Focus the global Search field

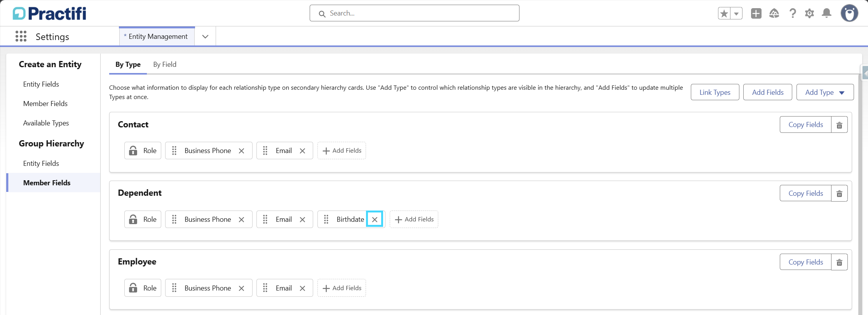pyautogui.click(x=414, y=13)
